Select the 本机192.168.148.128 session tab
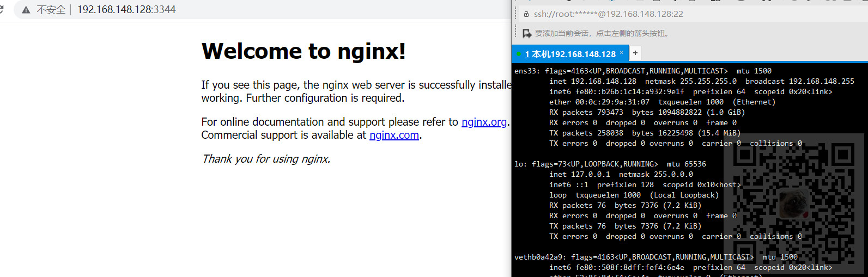Screen dimensions: 868x277 pos(570,54)
